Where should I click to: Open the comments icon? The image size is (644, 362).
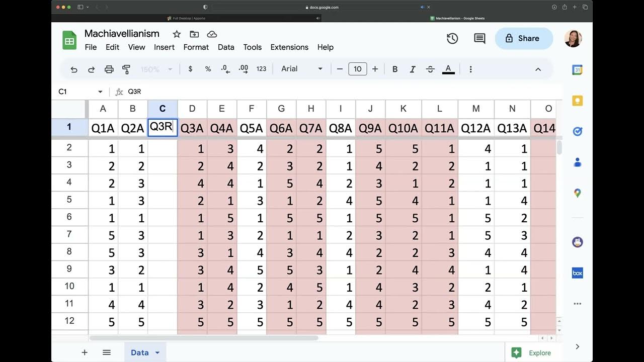click(479, 38)
